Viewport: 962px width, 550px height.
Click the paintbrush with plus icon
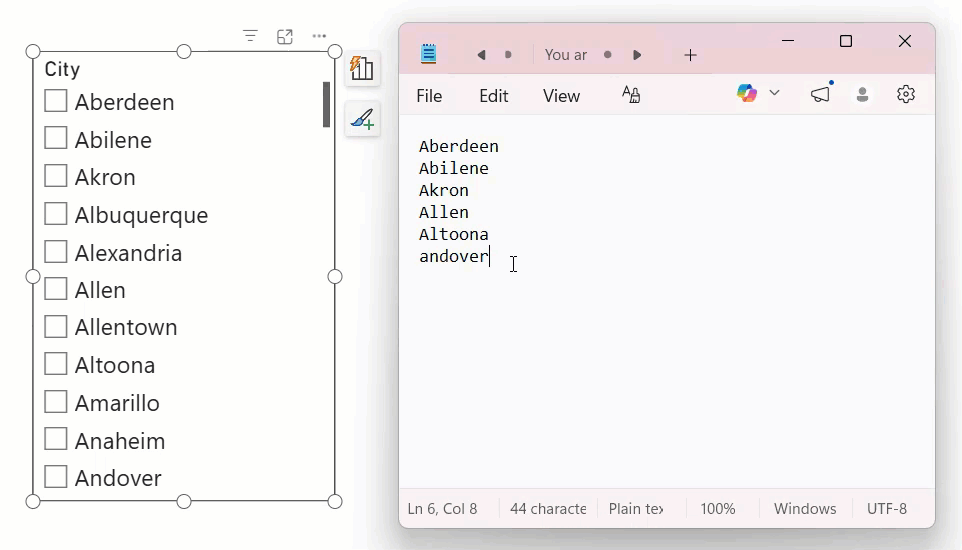(x=362, y=119)
